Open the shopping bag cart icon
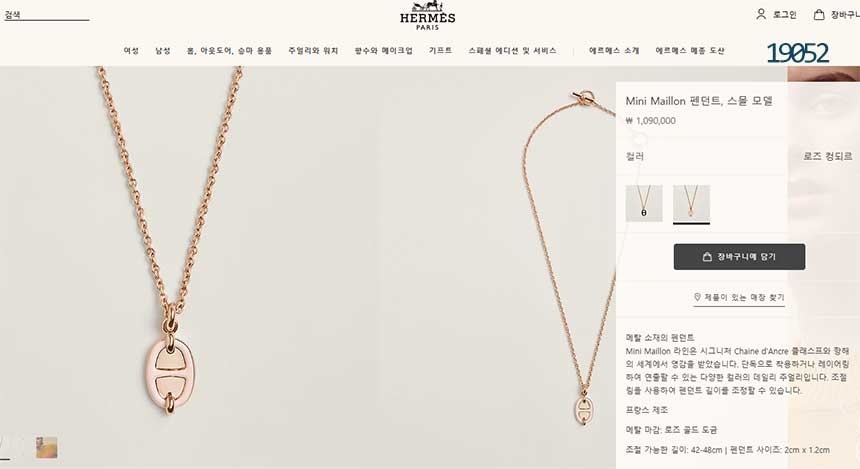 tap(819, 14)
